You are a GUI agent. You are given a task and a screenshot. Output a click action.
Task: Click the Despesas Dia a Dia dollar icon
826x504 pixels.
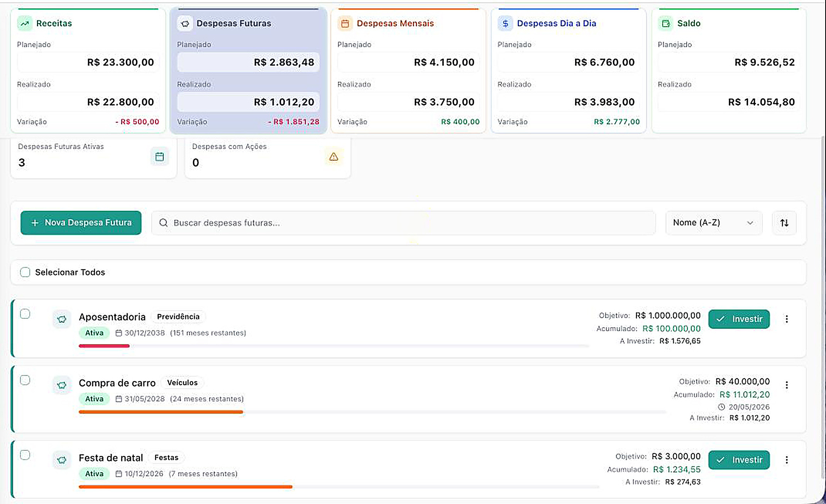click(505, 24)
